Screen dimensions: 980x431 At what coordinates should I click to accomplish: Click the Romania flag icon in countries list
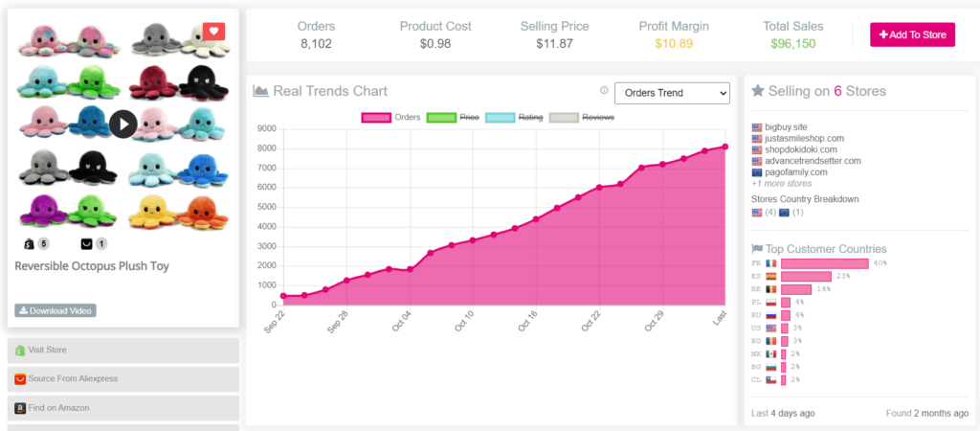tap(770, 341)
